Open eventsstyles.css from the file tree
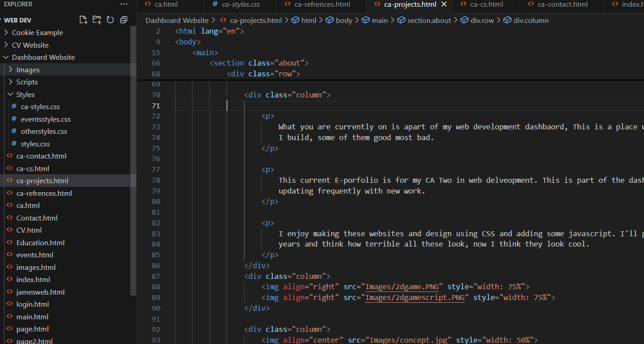Viewport: 644px width, 344px height. 45,119
